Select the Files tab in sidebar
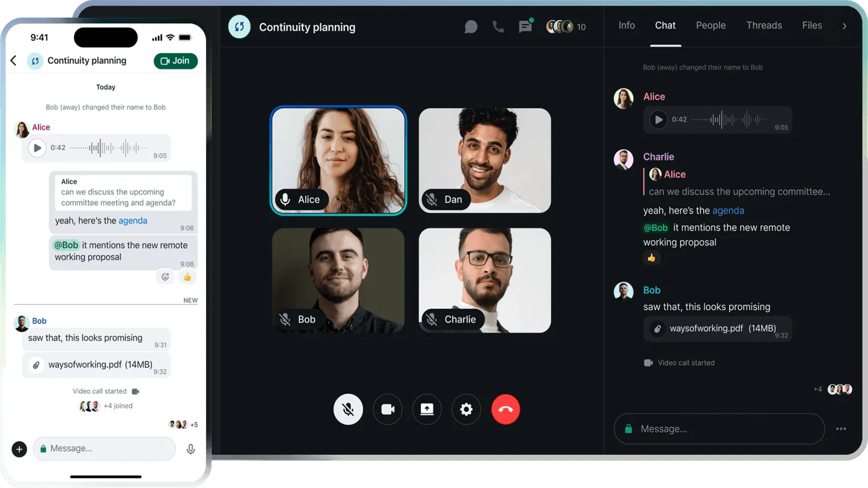The image size is (868, 488). (812, 25)
